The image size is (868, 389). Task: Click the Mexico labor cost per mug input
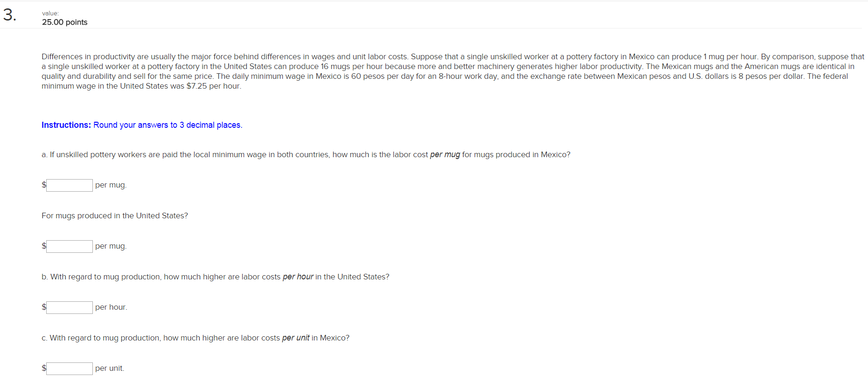point(70,185)
